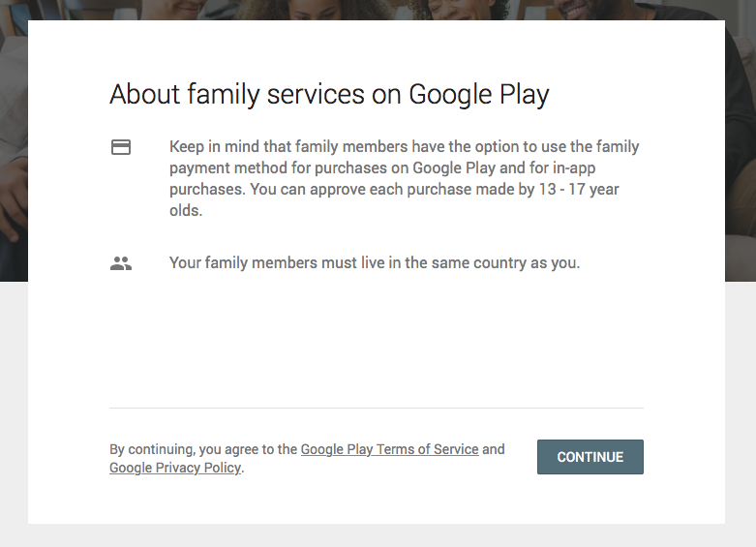This screenshot has height=547, width=756.
Task: Open the Google Privacy Policy link
Action: (x=175, y=468)
